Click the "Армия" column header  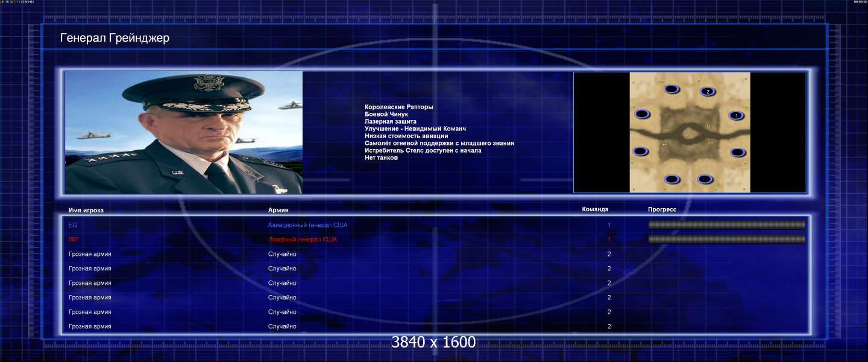pos(278,210)
